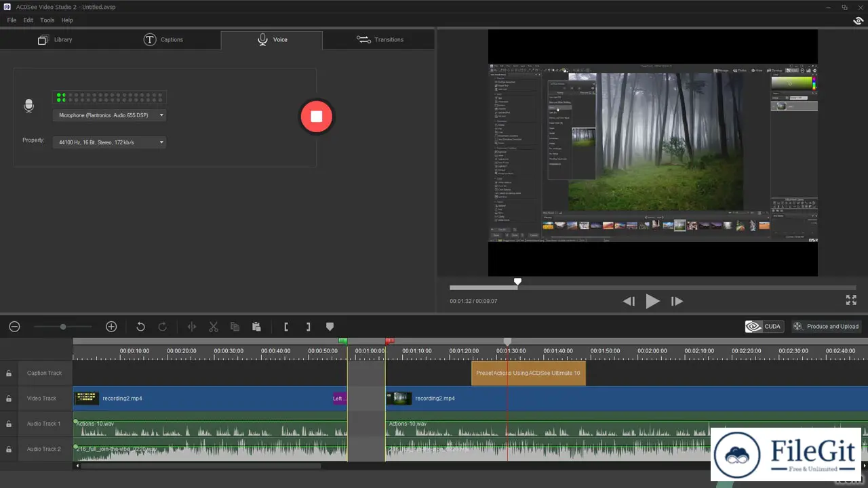868x488 pixels.
Task: Paste clip onto the timeline
Action: 256,327
